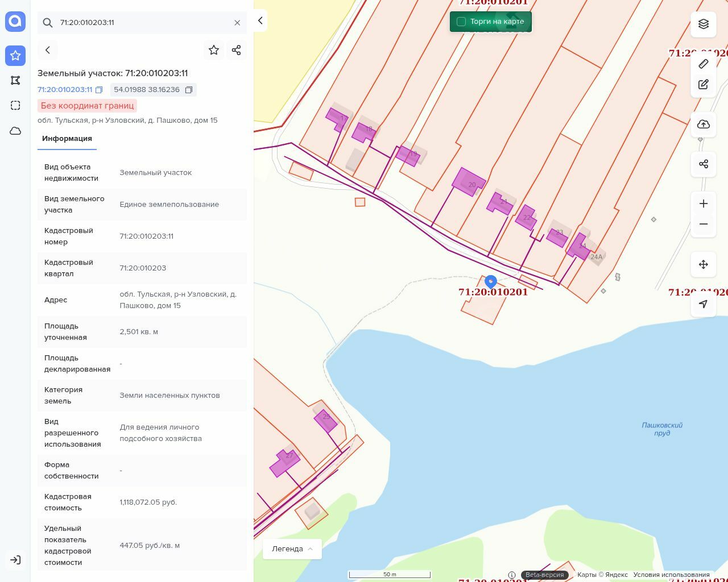Click the cloud upload icon
728x582 pixels.
click(704, 124)
